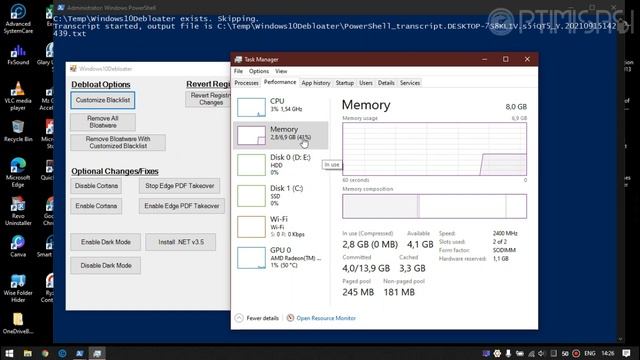Click the Windows Start button
The image size is (640, 360).
click(9, 353)
